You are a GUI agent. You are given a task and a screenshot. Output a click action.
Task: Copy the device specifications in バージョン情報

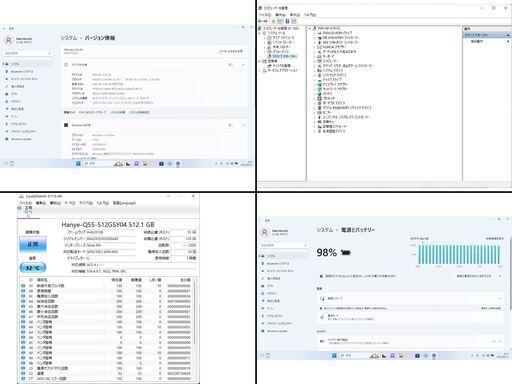coord(230,65)
